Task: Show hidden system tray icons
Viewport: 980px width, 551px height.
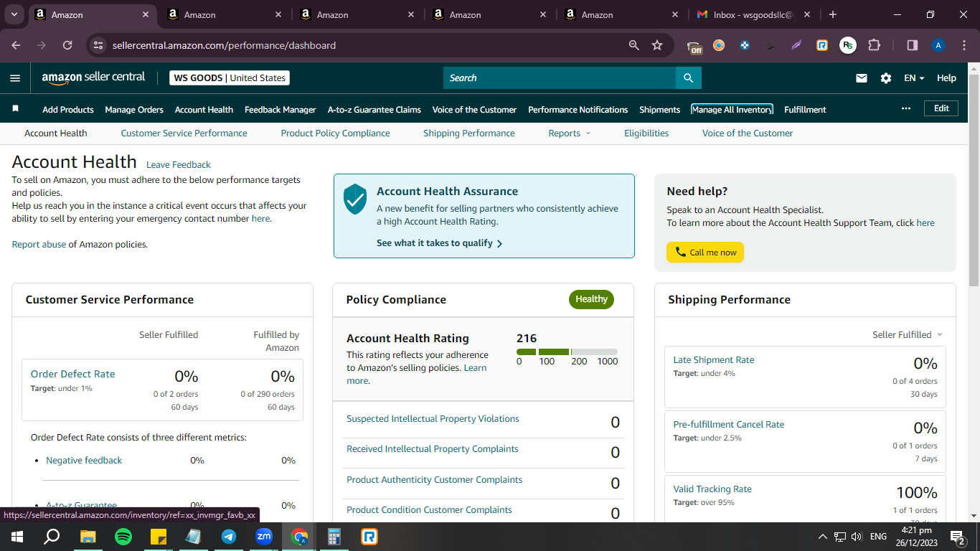Action: [x=822, y=537]
